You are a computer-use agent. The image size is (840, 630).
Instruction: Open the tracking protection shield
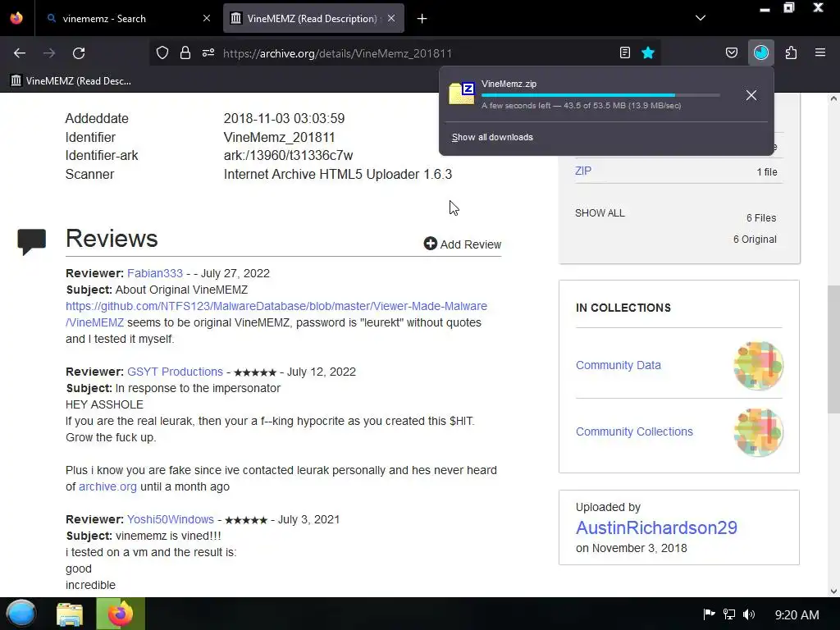pos(162,52)
